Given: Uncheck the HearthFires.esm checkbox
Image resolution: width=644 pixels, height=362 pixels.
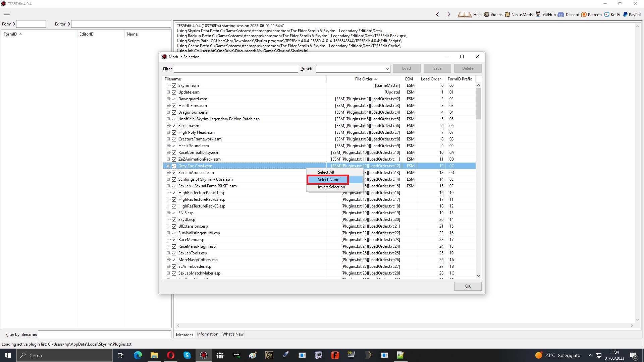Looking at the screenshot, I should click(174, 106).
